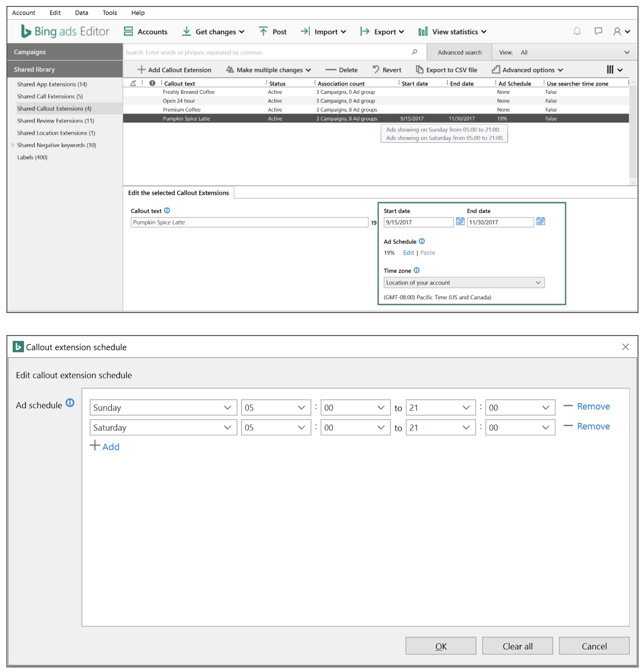Open the Sunday day dropdown
Image resolution: width=644 pixels, height=672 pixels.
pos(163,408)
